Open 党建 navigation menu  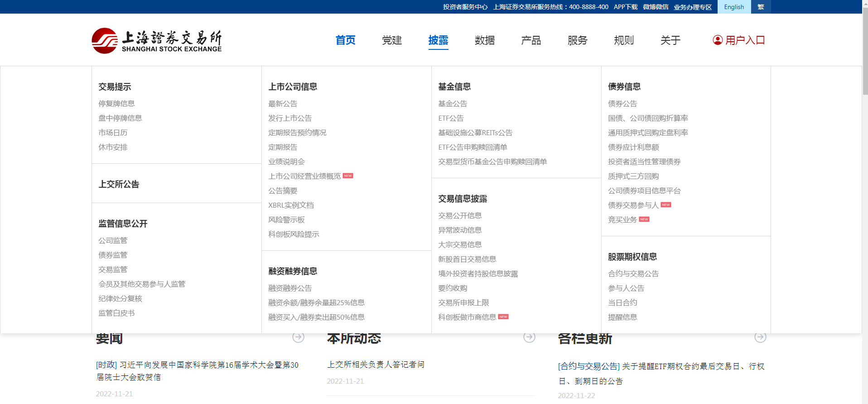click(392, 40)
